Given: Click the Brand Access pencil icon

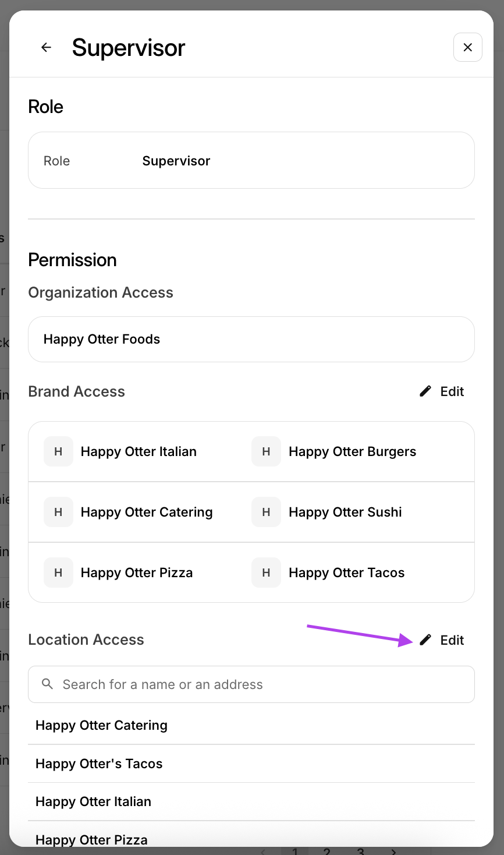Looking at the screenshot, I should point(425,391).
